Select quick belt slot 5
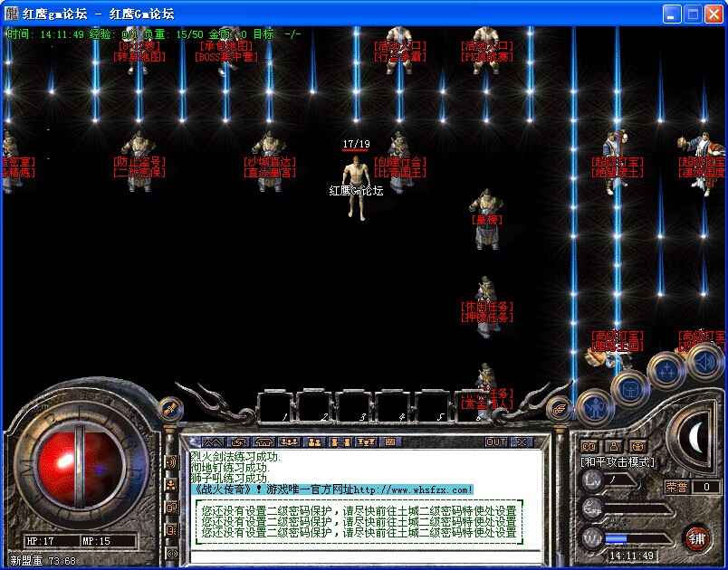The image size is (728, 570). 433,407
